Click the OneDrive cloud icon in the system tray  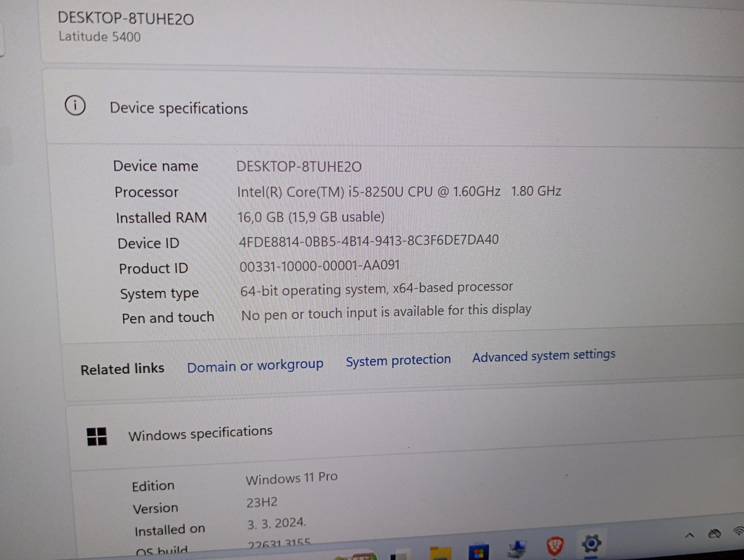point(715,533)
